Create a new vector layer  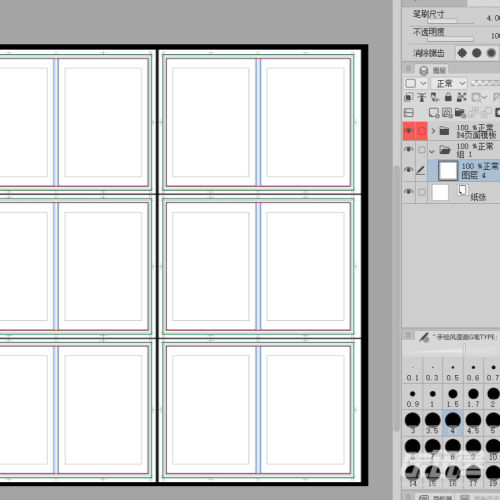pos(447,113)
